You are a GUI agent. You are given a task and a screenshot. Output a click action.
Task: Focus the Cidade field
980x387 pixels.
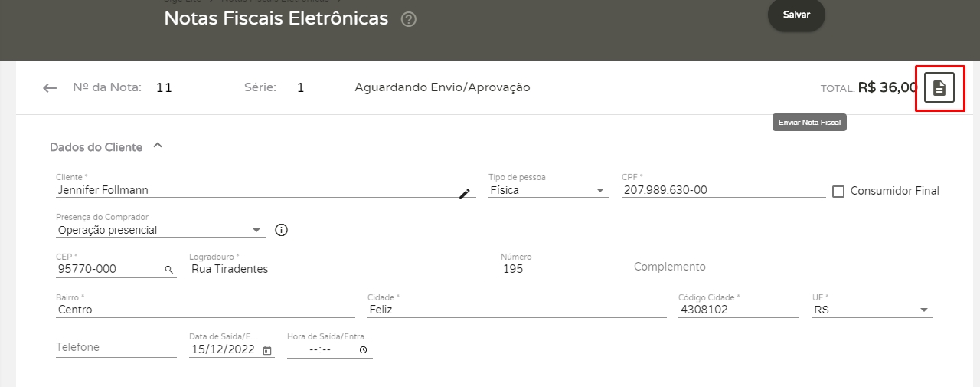click(x=517, y=310)
